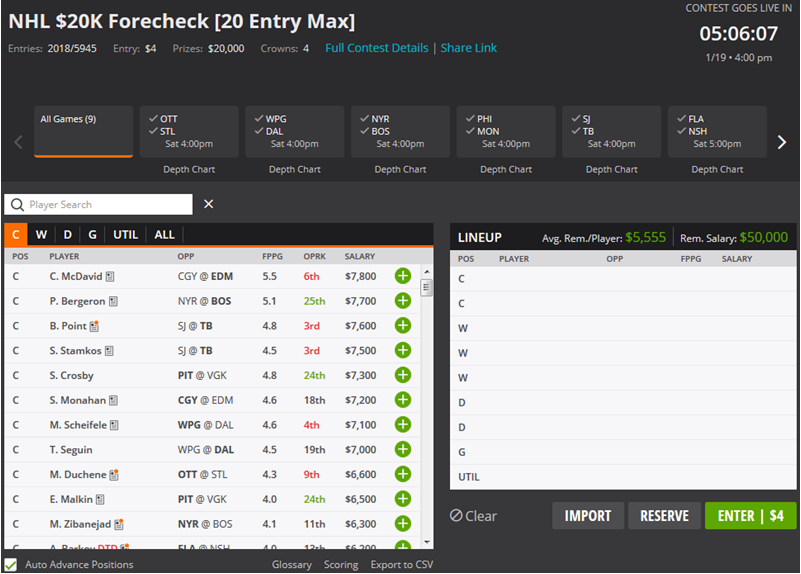Image resolution: width=801 pixels, height=574 pixels.
Task: Switch to the UTIL position tab
Action: click(x=125, y=235)
